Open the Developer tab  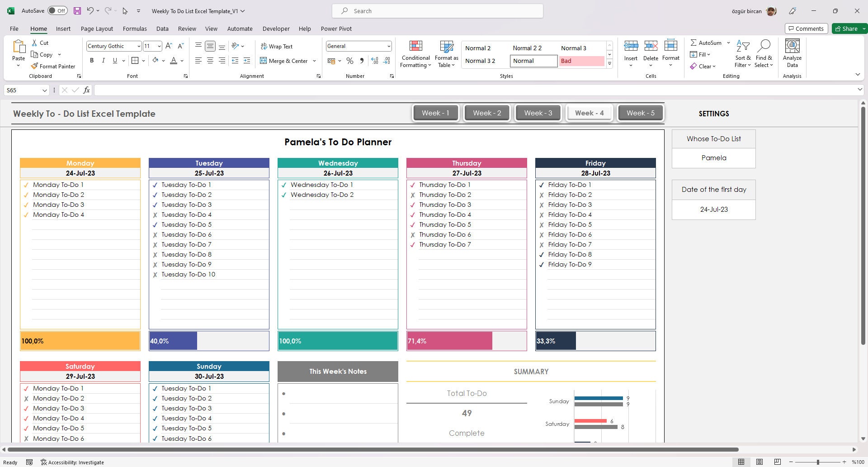click(276, 29)
